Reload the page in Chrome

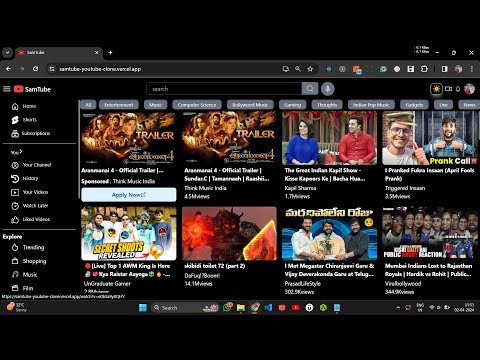[35, 69]
